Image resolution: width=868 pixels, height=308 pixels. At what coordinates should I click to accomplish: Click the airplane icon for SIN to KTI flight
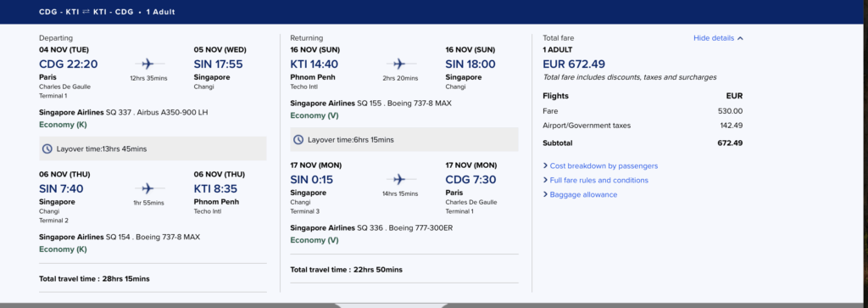point(147,188)
